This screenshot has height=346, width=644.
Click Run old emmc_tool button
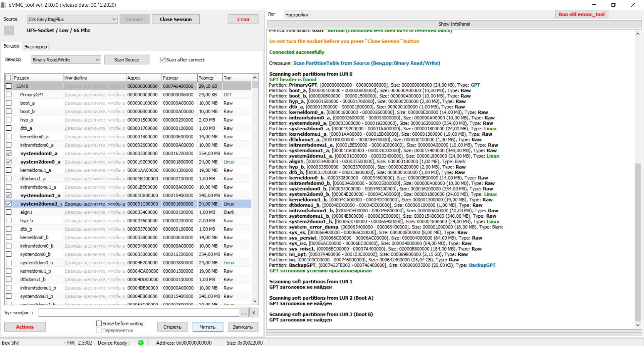582,14
